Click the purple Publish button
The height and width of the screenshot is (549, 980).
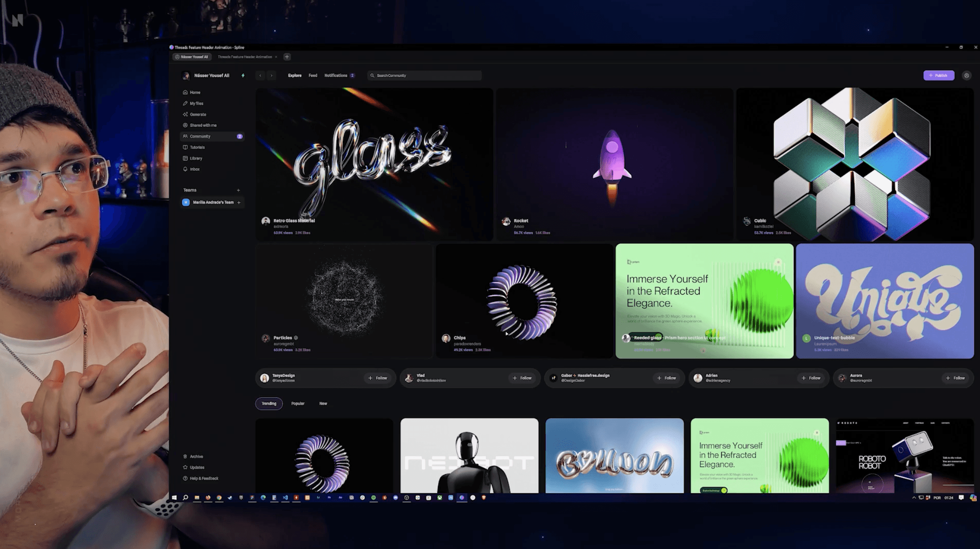[938, 76]
